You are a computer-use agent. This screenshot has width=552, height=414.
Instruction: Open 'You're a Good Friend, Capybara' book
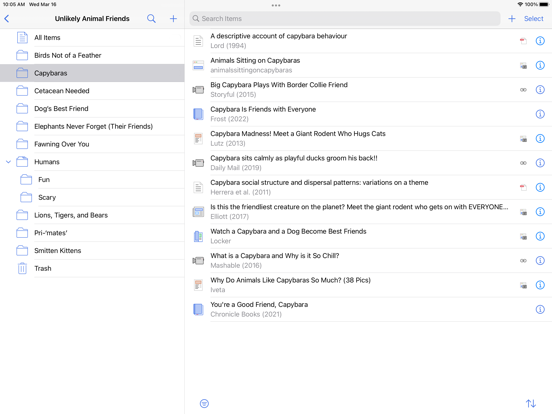(x=368, y=309)
